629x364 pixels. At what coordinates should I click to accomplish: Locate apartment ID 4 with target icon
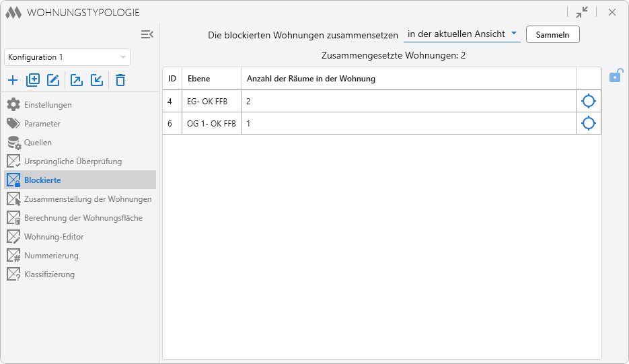[x=588, y=102]
